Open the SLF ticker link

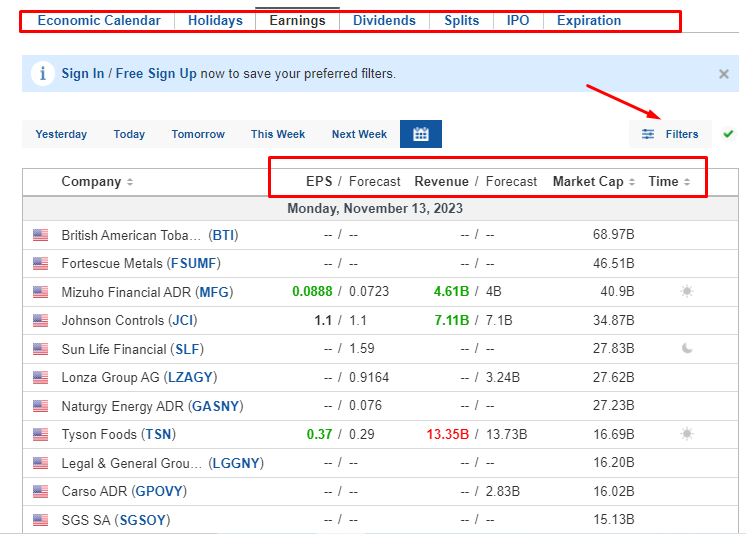[x=187, y=349]
